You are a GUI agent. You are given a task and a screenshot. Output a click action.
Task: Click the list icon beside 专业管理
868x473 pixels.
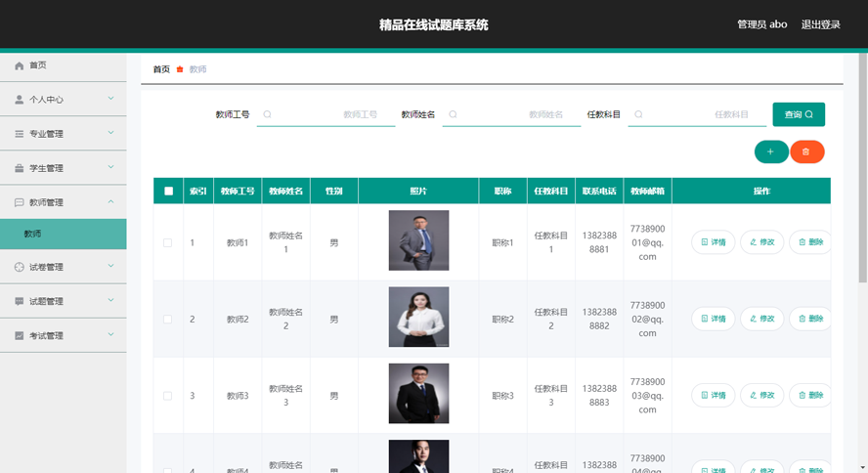19,134
